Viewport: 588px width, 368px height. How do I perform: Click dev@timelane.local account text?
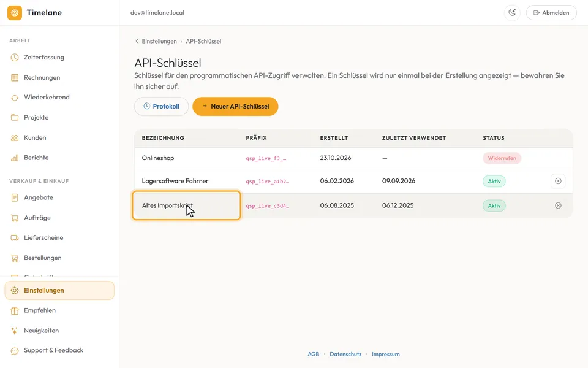point(157,13)
